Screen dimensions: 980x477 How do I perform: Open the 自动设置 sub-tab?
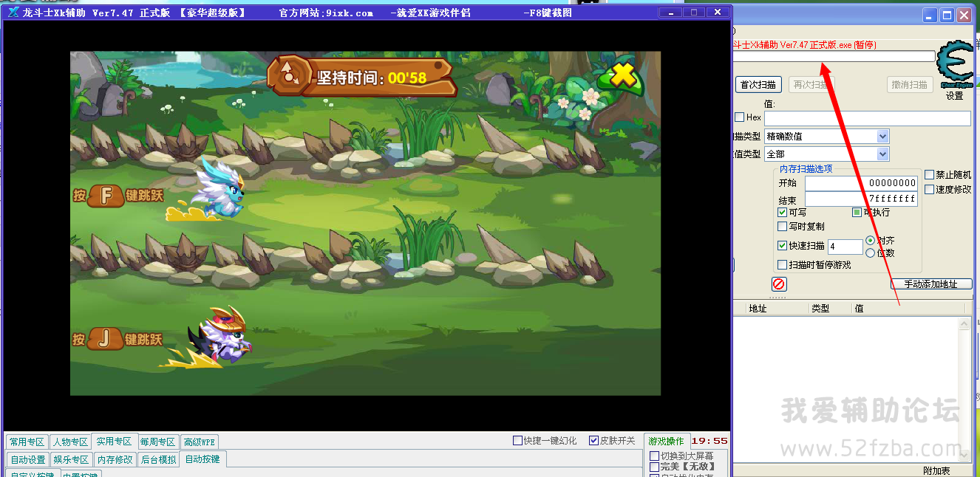click(28, 460)
